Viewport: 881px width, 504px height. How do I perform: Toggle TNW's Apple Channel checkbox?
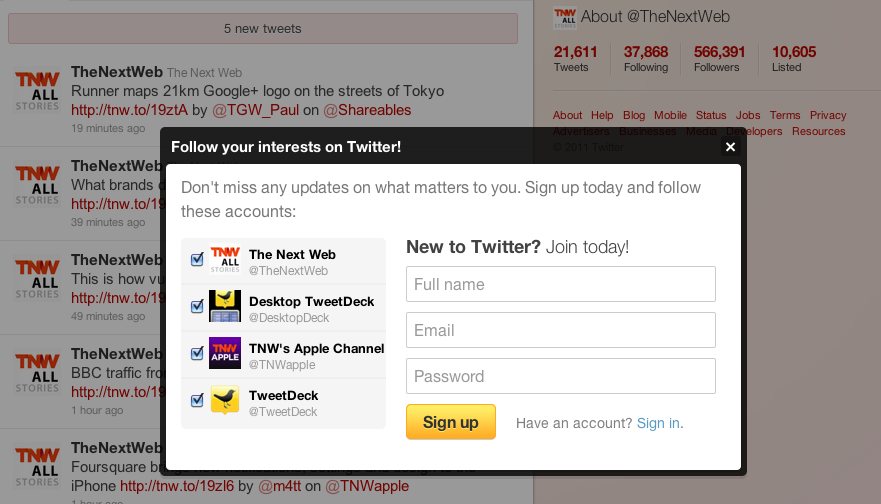click(x=197, y=354)
